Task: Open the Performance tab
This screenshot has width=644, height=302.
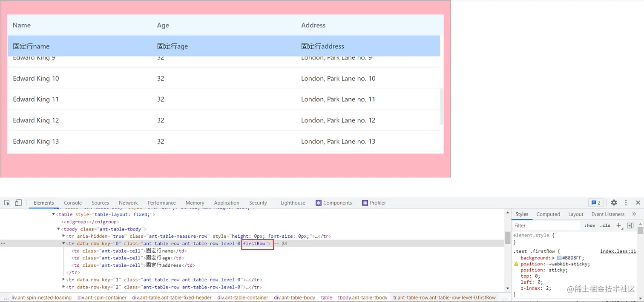Action: (x=162, y=203)
